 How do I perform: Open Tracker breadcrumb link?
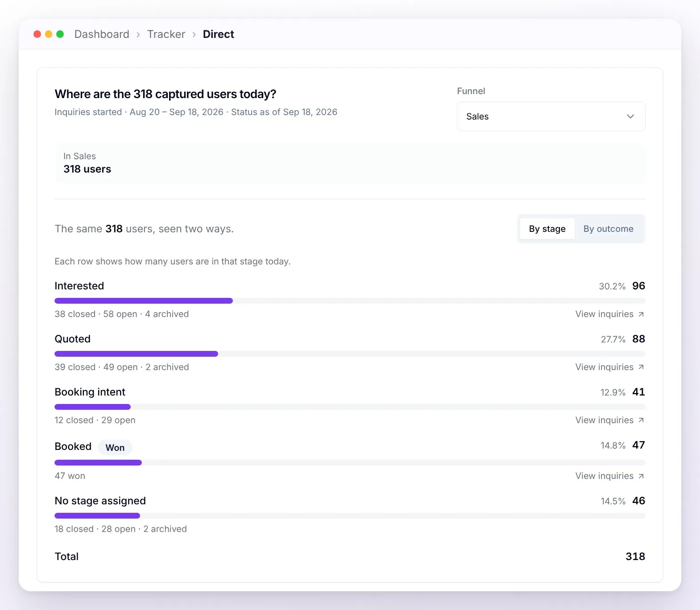pos(166,34)
